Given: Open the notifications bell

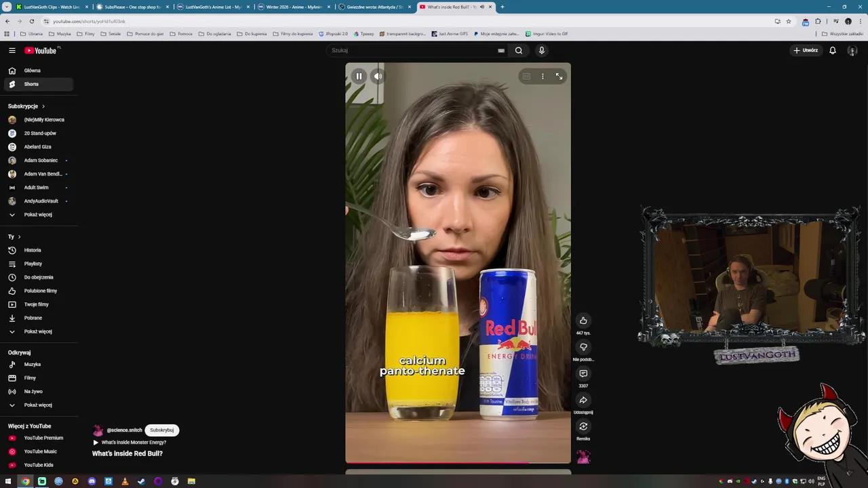Looking at the screenshot, I should pos(833,50).
